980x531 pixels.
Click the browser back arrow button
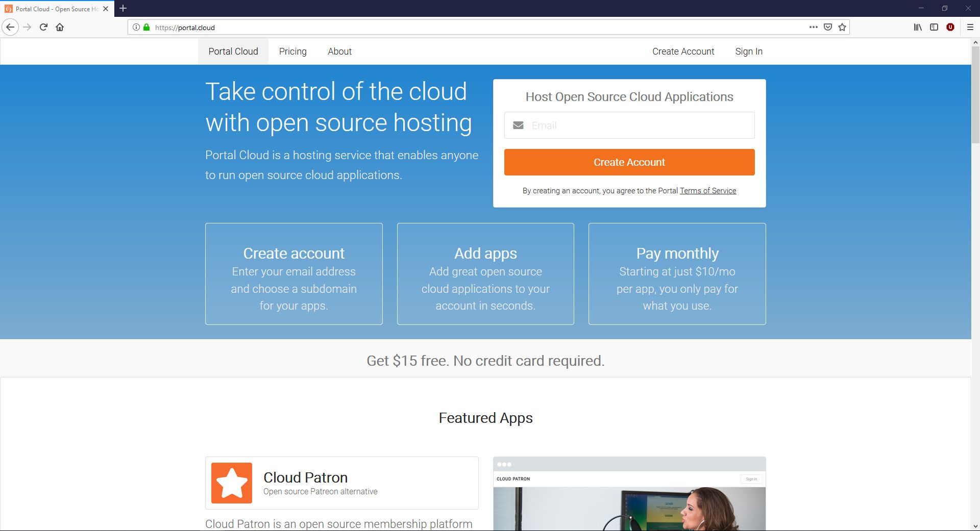[x=10, y=27]
